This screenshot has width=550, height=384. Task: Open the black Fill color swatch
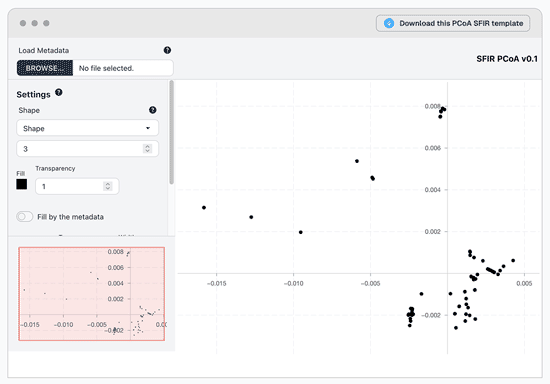click(x=21, y=184)
